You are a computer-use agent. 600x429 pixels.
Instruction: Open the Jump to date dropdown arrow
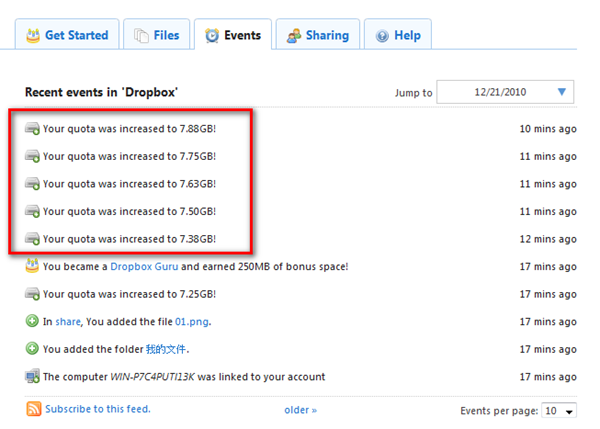561,92
